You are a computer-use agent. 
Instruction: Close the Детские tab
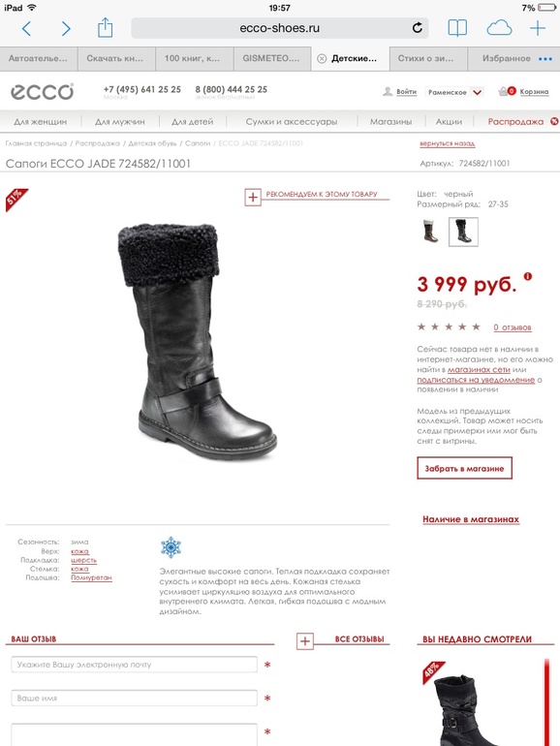coord(322,58)
